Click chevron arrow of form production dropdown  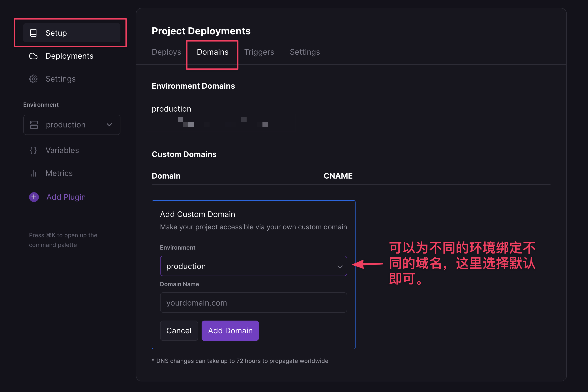(340, 267)
